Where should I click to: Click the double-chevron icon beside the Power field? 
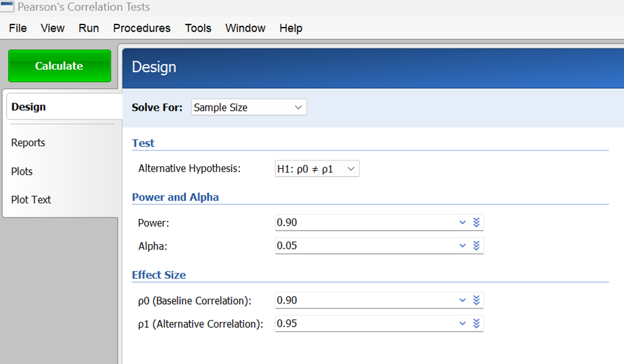(x=477, y=223)
